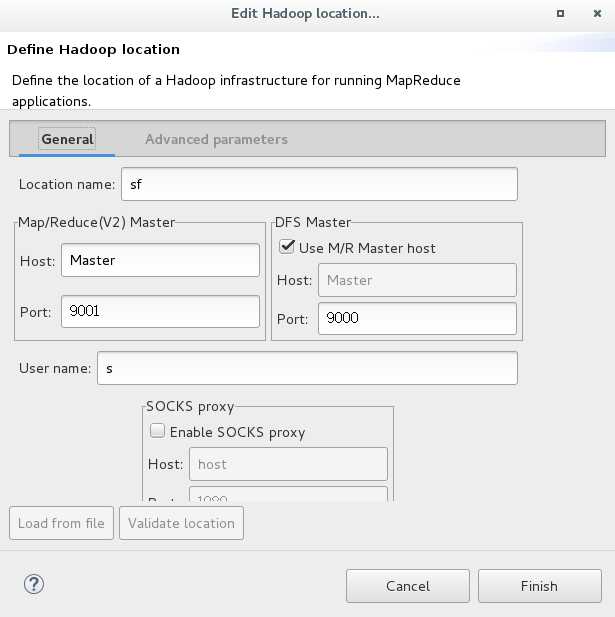Click the DFS Master Host field
The height and width of the screenshot is (617, 615).
[417, 280]
